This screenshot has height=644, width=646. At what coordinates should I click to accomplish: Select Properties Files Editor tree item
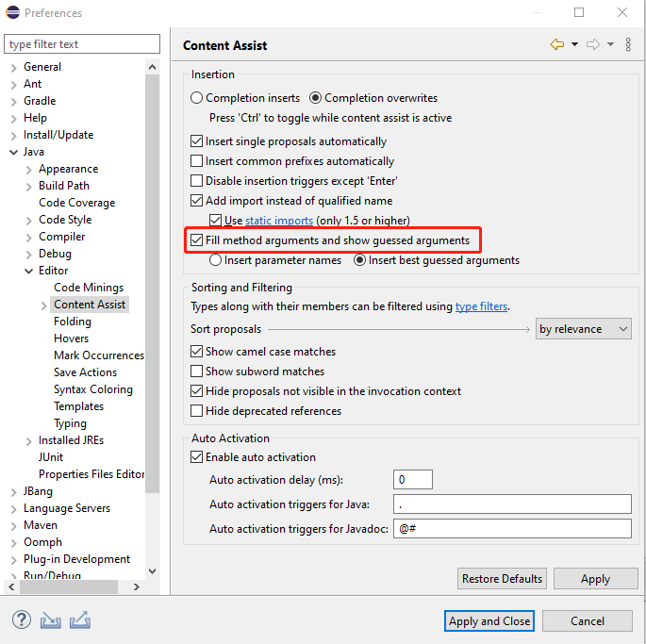[x=91, y=474]
